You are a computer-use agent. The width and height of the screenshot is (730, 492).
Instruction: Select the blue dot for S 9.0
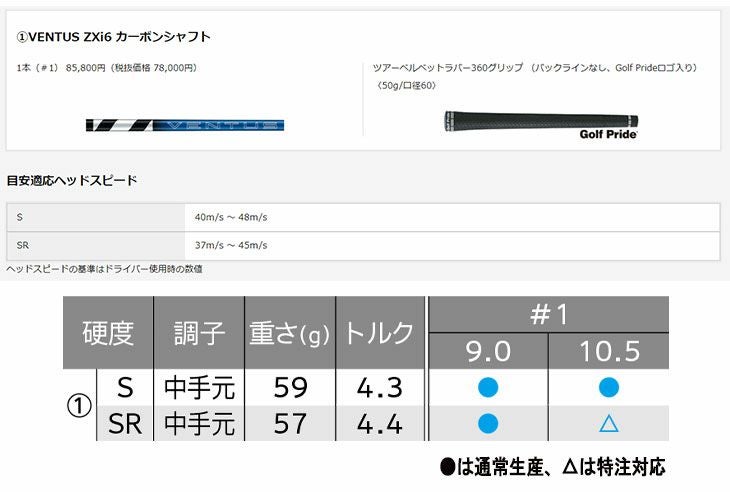[488, 387]
